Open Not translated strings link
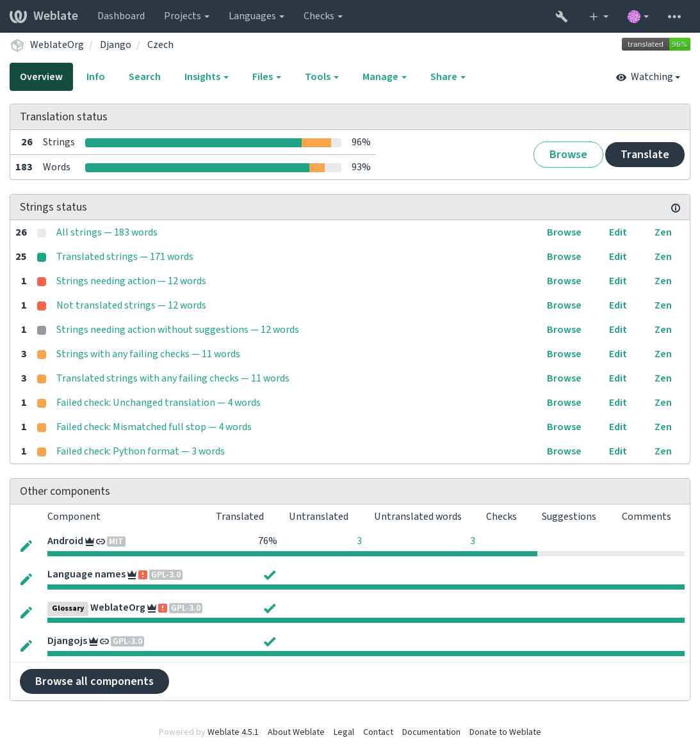 tap(131, 306)
